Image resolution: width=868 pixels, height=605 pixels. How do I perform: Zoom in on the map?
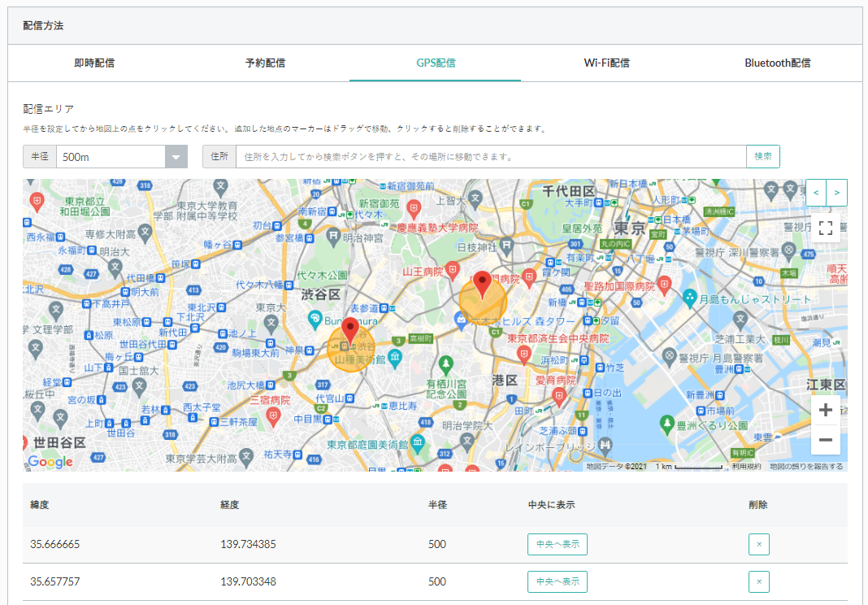(x=826, y=410)
